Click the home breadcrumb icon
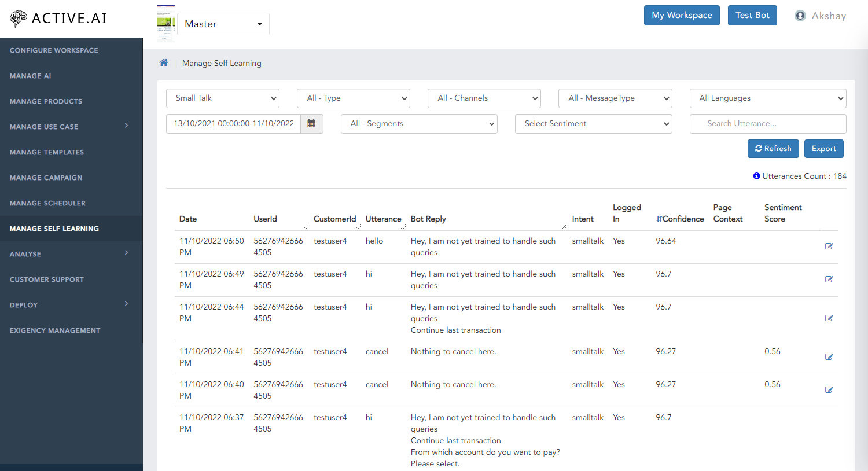Screen dimensions: 868x471 (164, 62)
